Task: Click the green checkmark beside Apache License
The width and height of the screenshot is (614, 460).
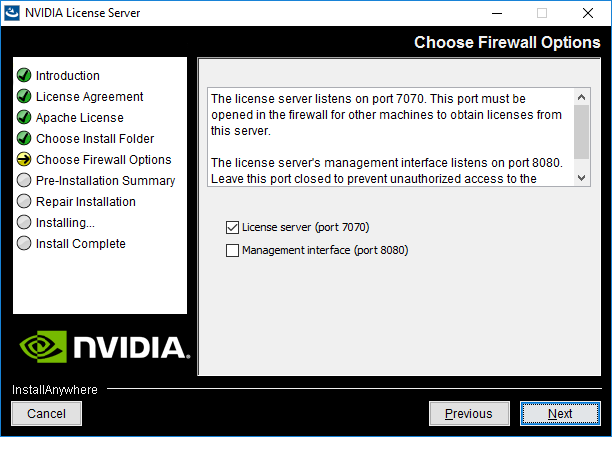Action: [25, 118]
